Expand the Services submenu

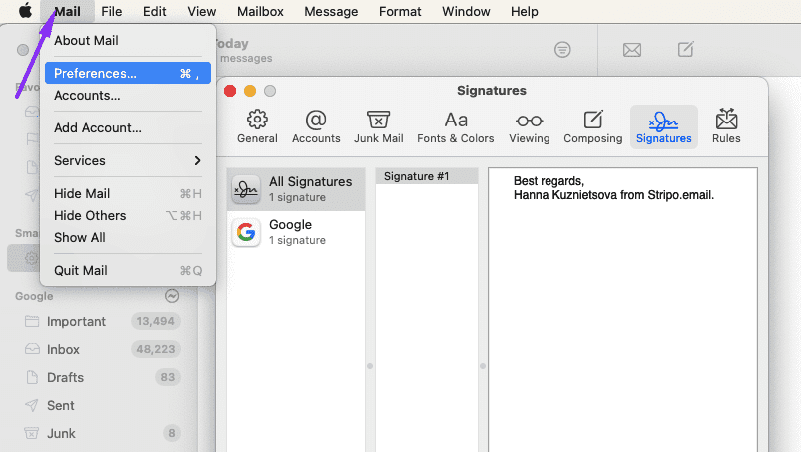tap(128, 160)
